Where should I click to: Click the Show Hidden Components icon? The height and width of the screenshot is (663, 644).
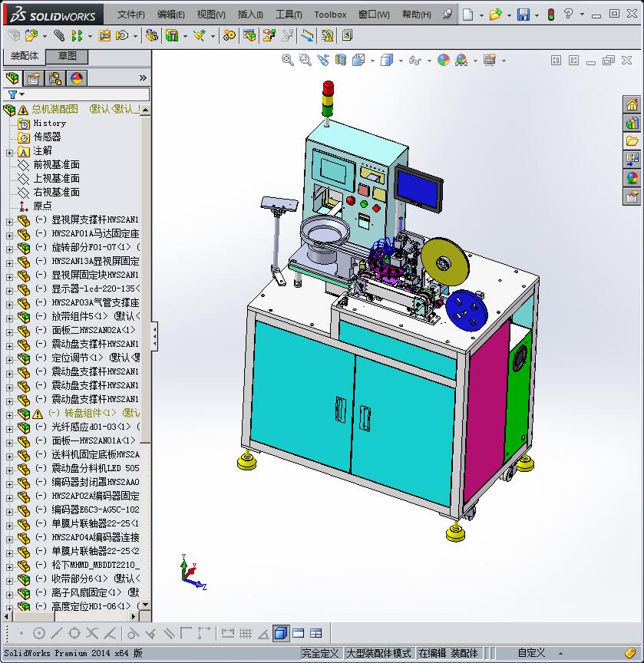pos(151,35)
